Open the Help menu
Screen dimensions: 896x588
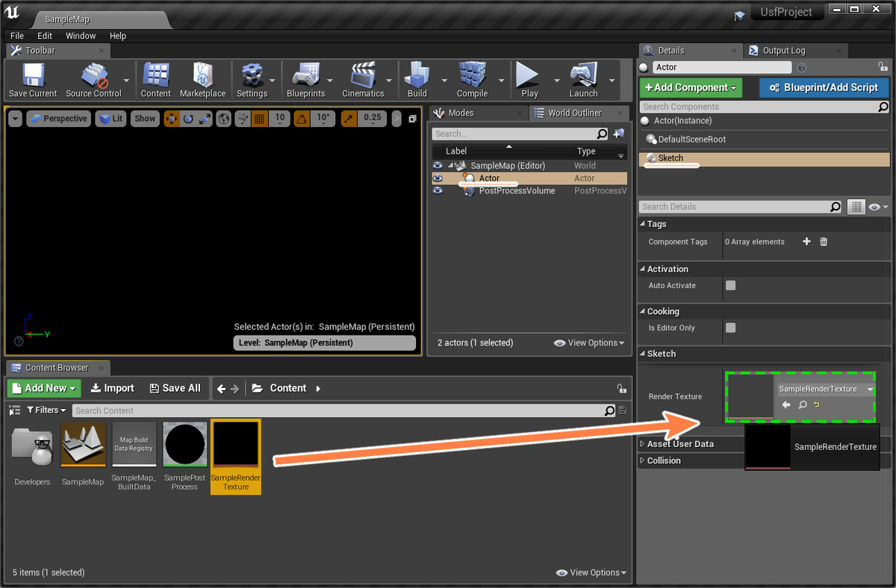[x=118, y=36]
